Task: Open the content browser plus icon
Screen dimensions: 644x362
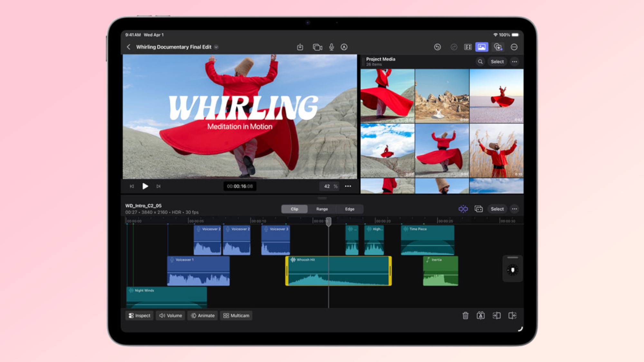Action: [498, 47]
